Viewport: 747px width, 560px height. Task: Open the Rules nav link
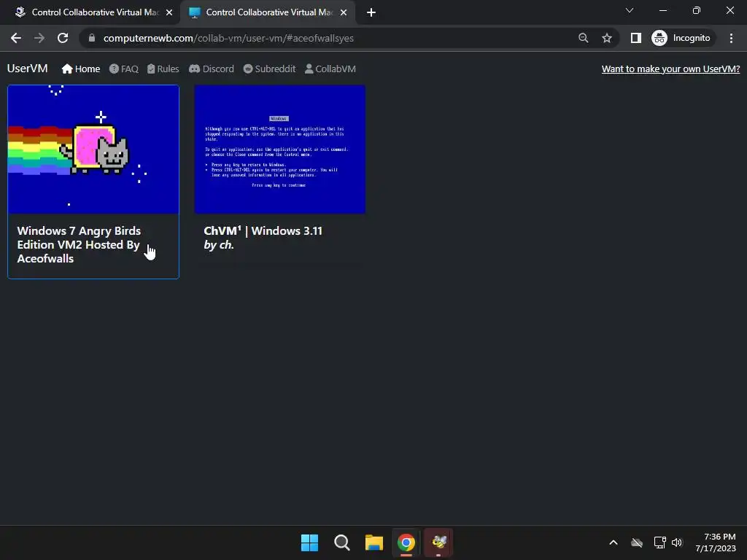pos(163,69)
